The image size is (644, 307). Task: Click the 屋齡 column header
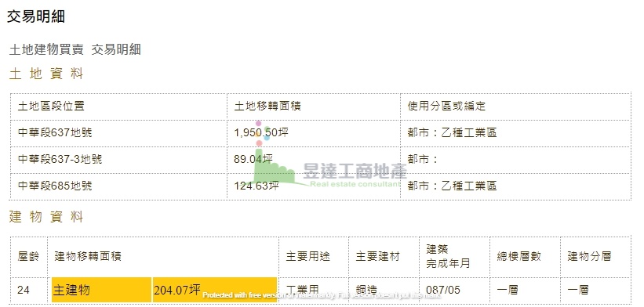28,257
